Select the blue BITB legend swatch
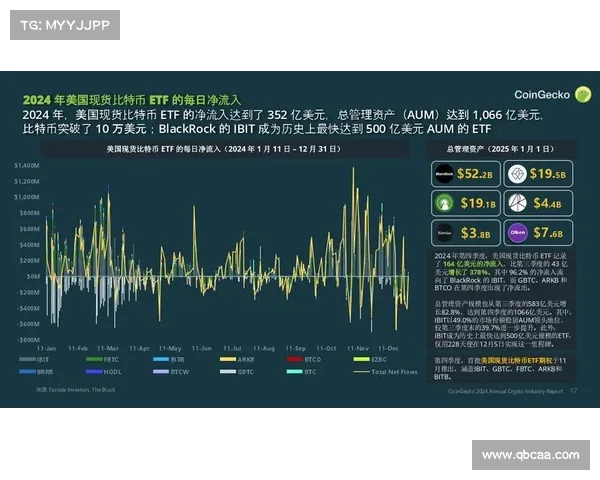This screenshot has height=480, width=600. (161, 359)
